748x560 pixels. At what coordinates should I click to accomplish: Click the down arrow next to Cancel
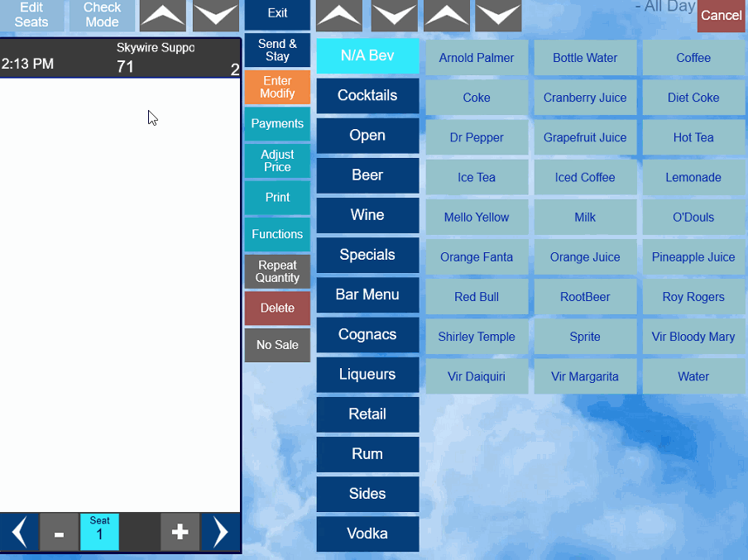point(498,15)
